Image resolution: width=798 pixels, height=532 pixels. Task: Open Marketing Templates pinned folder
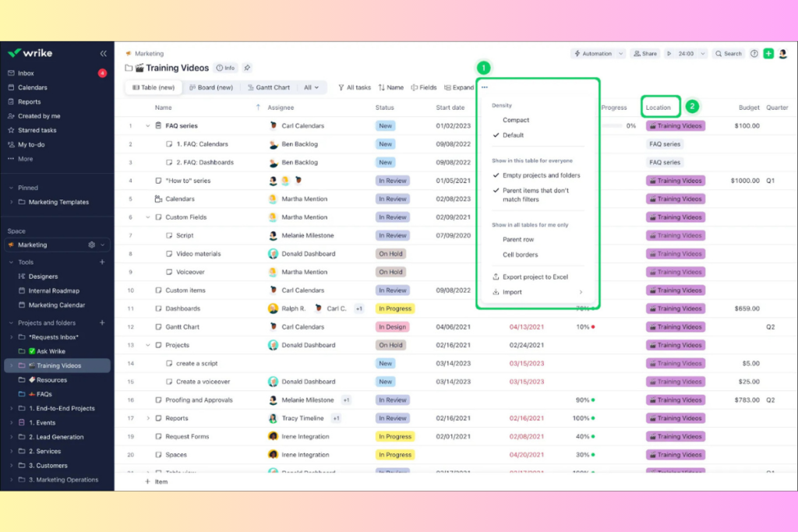(58, 202)
